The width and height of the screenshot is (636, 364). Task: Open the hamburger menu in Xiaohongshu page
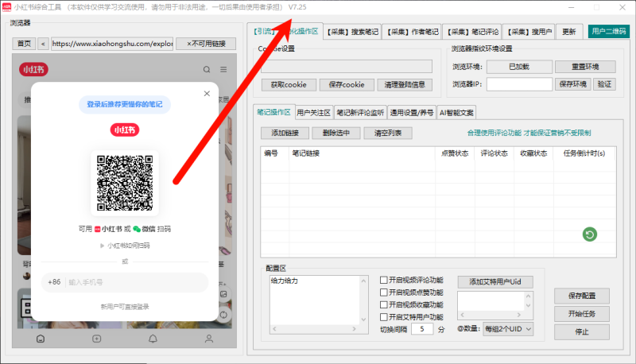[x=223, y=70]
